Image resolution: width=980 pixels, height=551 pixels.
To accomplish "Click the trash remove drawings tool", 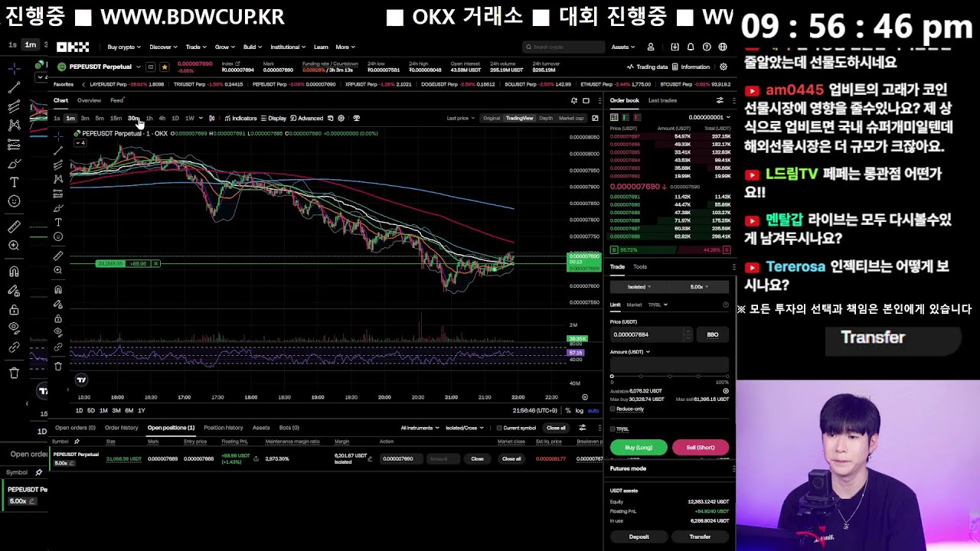I will [58, 366].
